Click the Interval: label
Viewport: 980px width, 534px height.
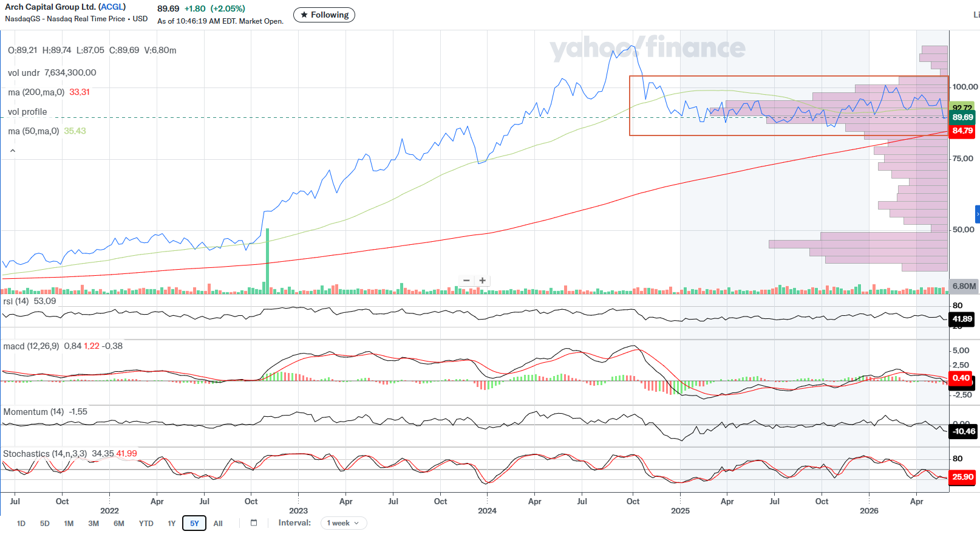[x=294, y=523]
